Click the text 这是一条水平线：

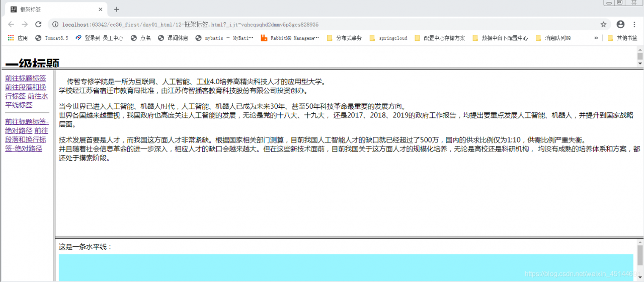[x=86, y=247]
